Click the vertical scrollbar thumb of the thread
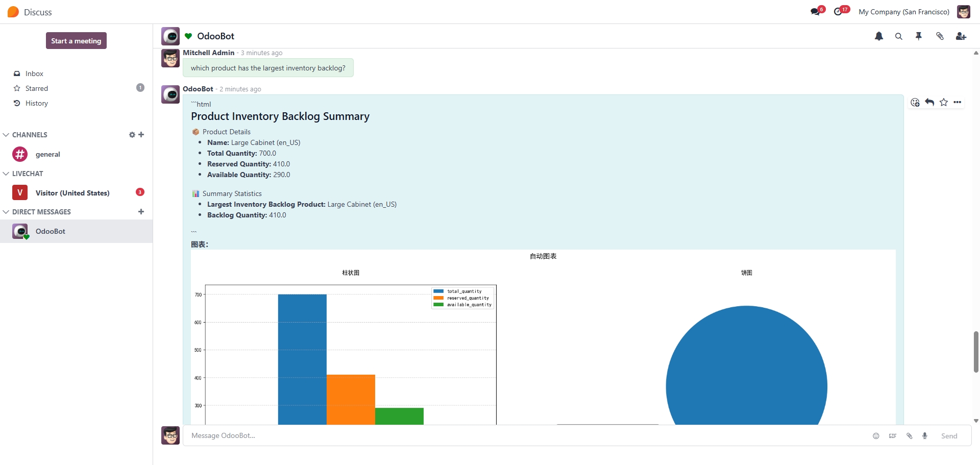This screenshot has width=980, height=465. tap(976, 352)
